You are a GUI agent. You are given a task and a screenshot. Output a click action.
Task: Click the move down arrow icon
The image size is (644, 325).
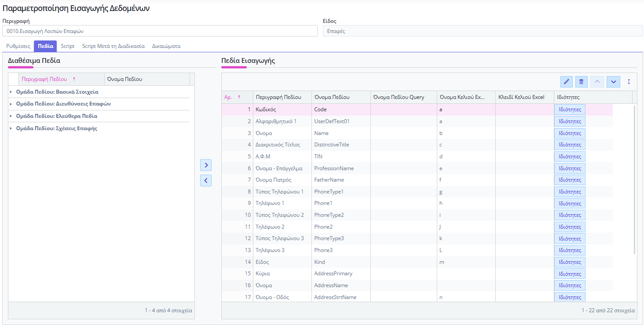[613, 82]
